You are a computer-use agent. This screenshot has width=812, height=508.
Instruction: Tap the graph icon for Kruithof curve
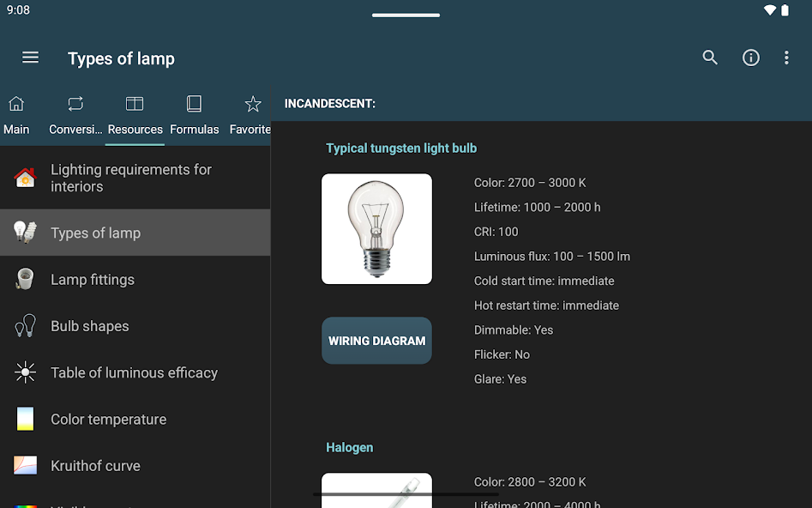[x=25, y=465]
